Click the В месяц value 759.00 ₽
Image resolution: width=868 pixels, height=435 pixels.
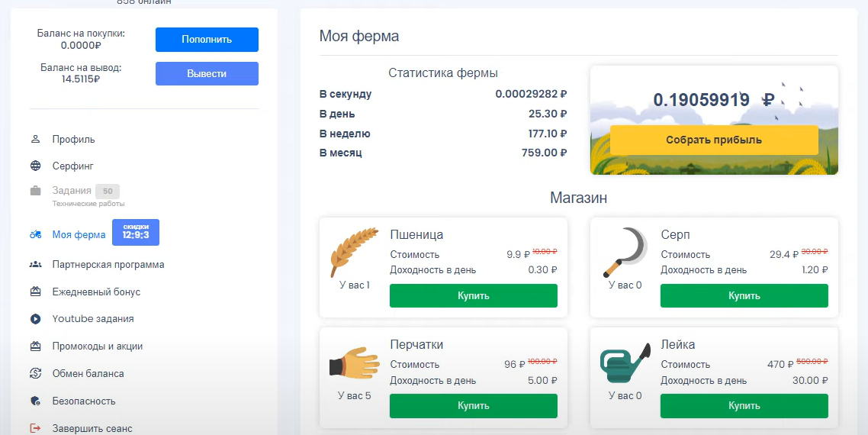pyautogui.click(x=544, y=153)
